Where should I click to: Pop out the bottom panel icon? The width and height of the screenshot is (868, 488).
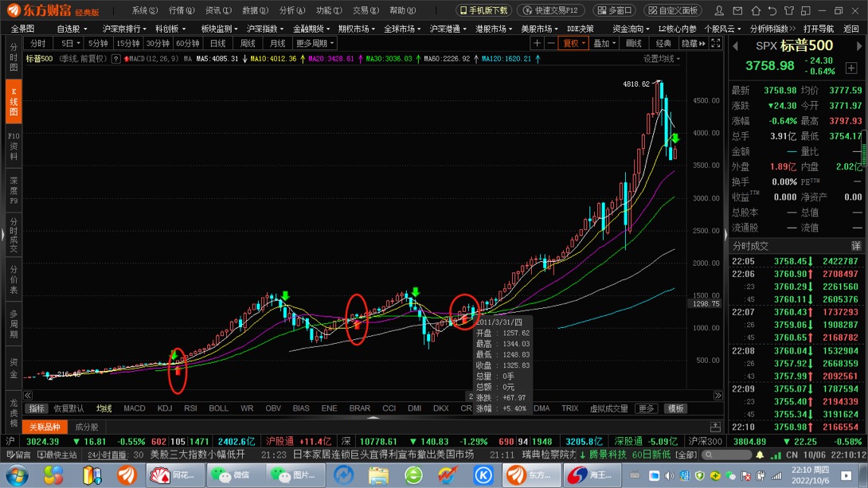coord(715,427)
